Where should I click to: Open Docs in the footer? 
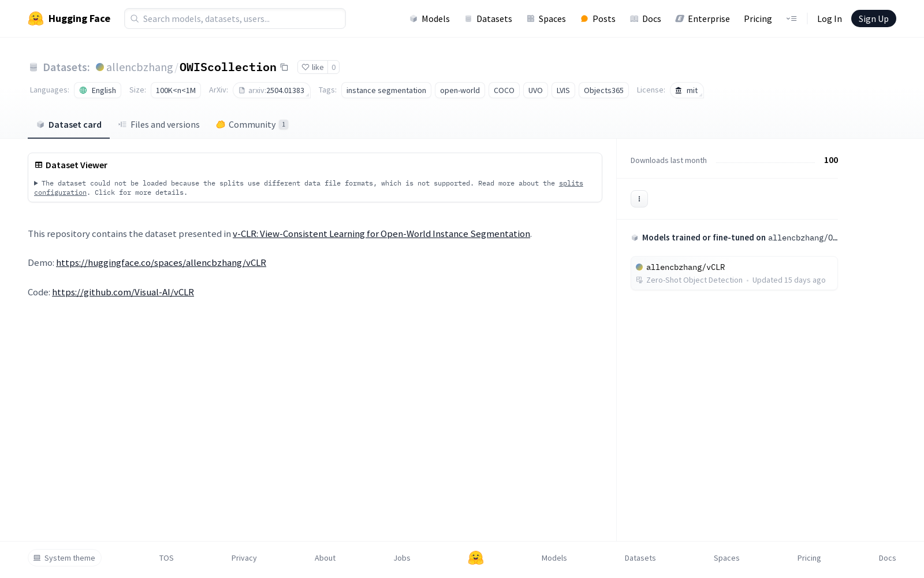tap(888, 558)
